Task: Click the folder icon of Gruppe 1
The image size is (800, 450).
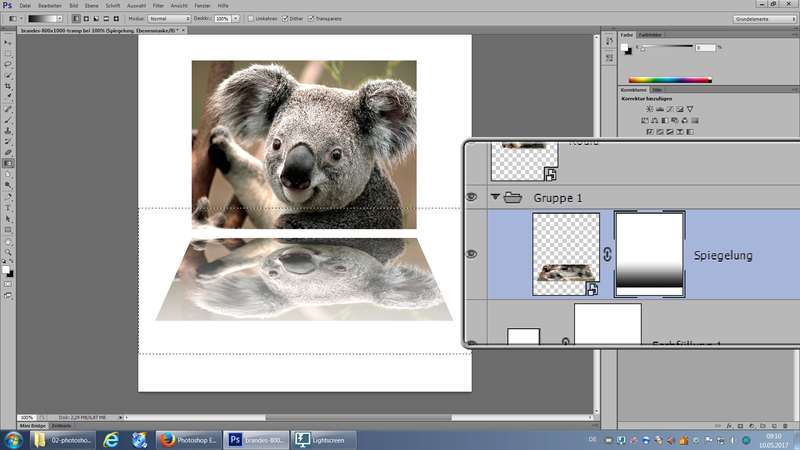Action: click(513, 198)
